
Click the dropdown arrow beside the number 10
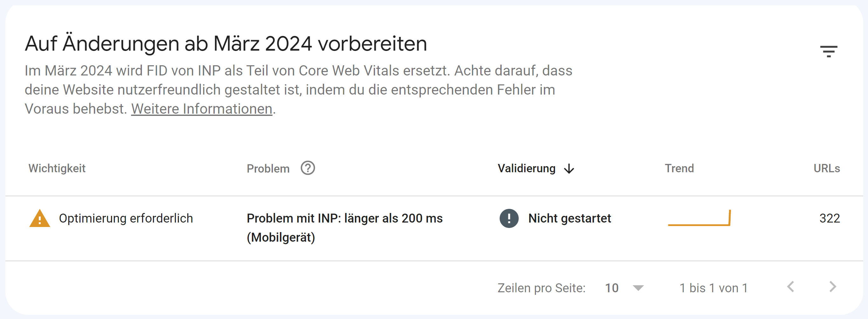click(638, 288)
